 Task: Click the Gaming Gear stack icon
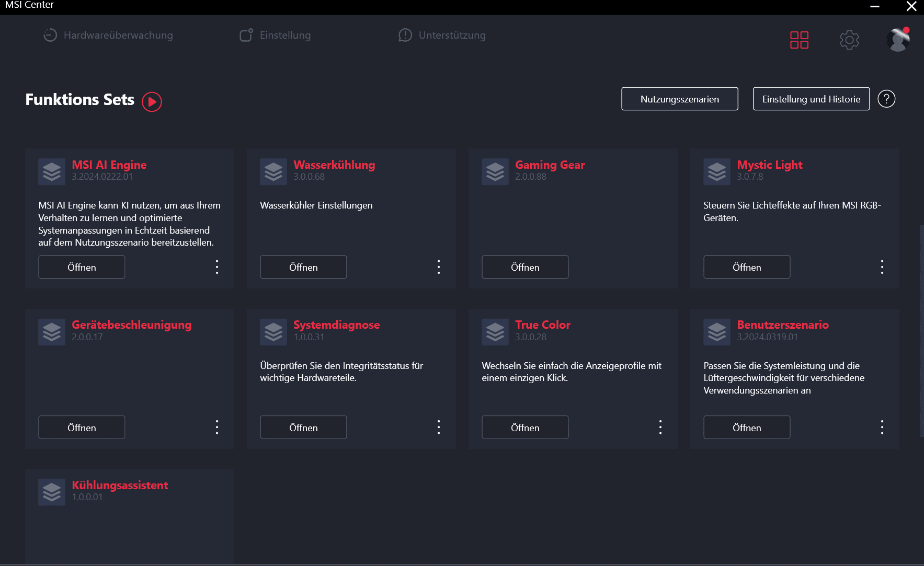point(495,171)
